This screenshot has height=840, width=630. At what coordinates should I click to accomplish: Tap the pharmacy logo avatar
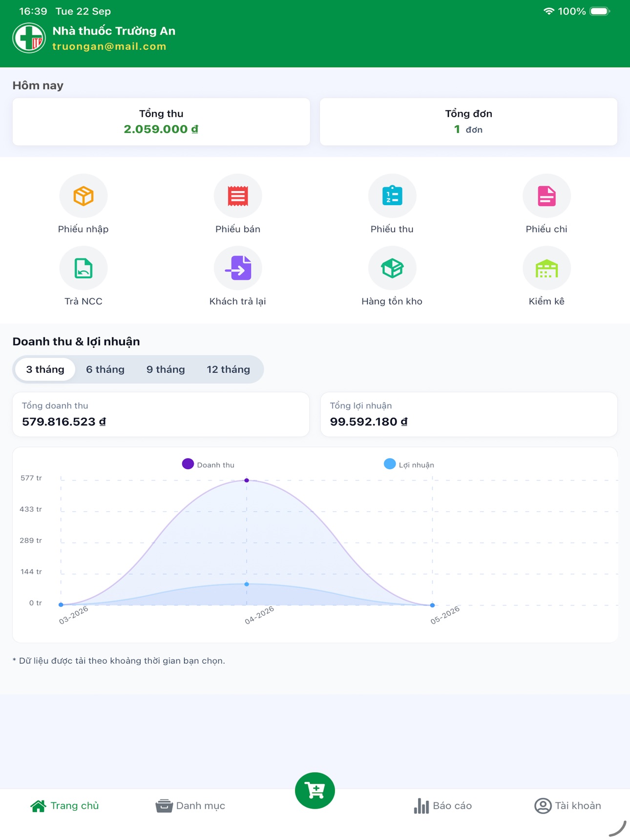(29, 38)
